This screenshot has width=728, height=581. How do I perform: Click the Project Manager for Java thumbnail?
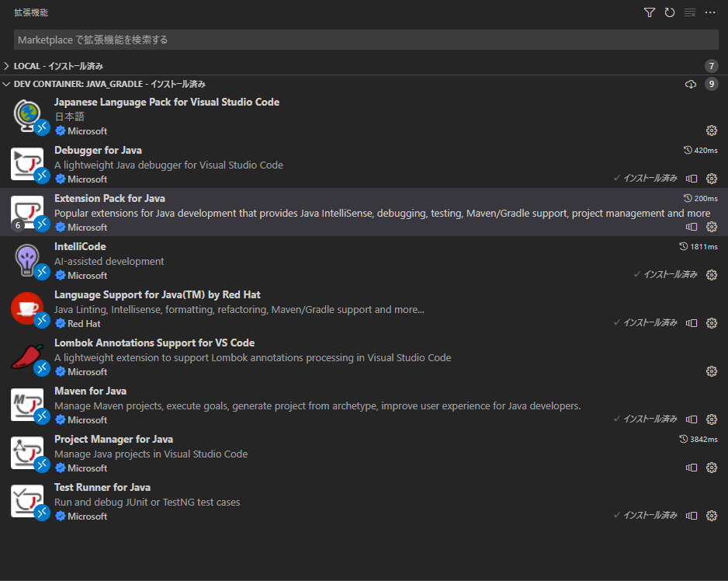tap(27, 453)
